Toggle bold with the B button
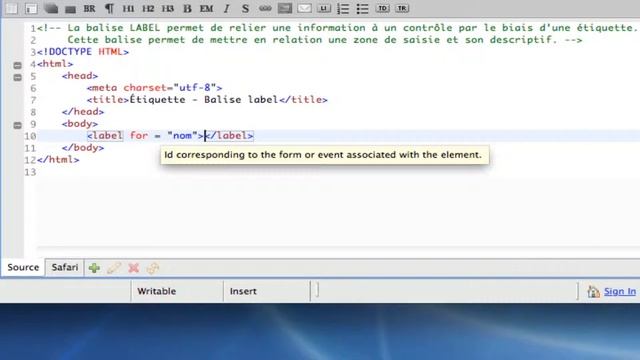 tap(187, 9)
